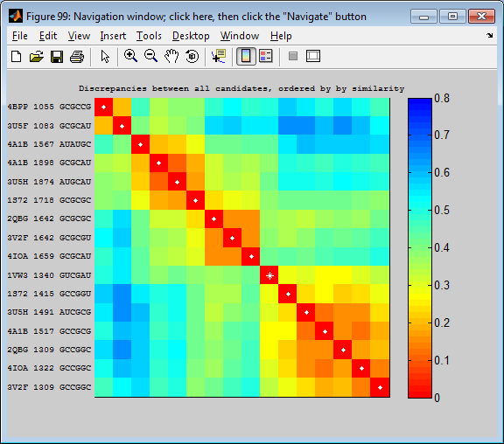Image resolution: width=504 pixels, height=444 pixels.
Task: Expand the Desktop menu
Action: (x=191, y=36)
